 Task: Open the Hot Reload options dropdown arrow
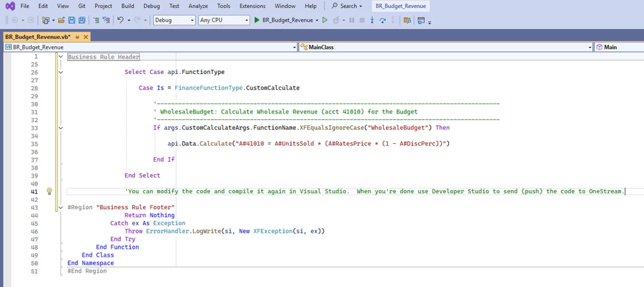(x=343, y=20)
